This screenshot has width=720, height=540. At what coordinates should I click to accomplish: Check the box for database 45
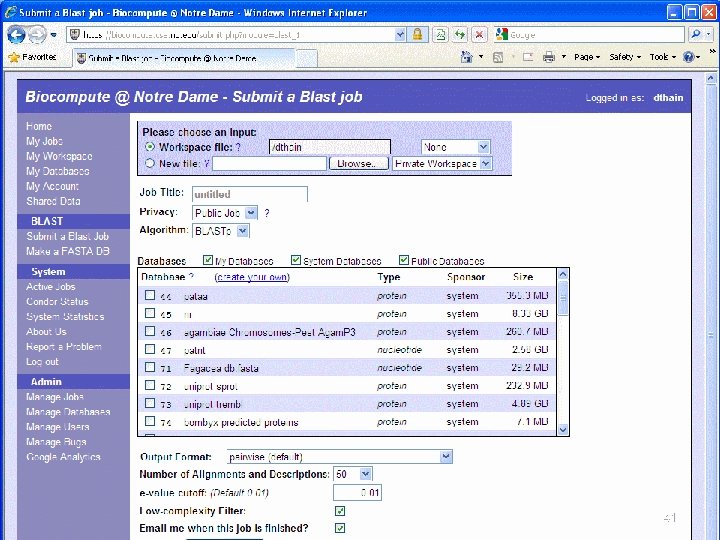(x=150, y=313)
